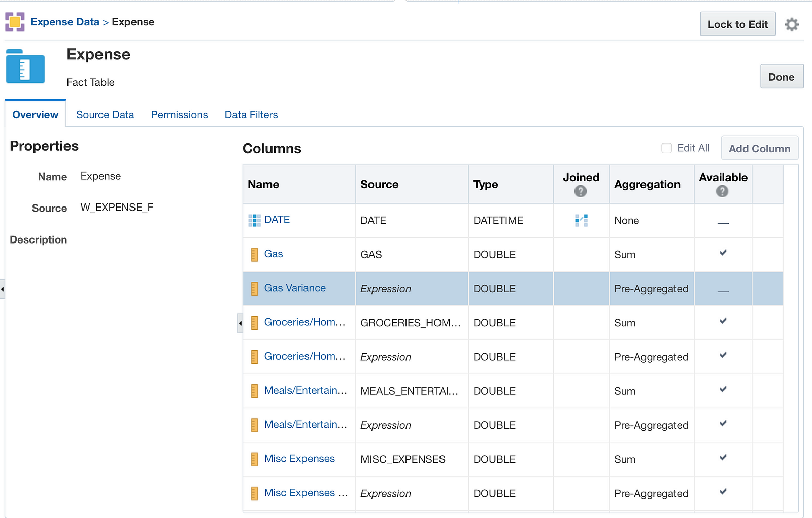Image resolution: width=812 pixels, height=518 pixels.
Task: Click the help icon under Joined
Action: (581, 191)
